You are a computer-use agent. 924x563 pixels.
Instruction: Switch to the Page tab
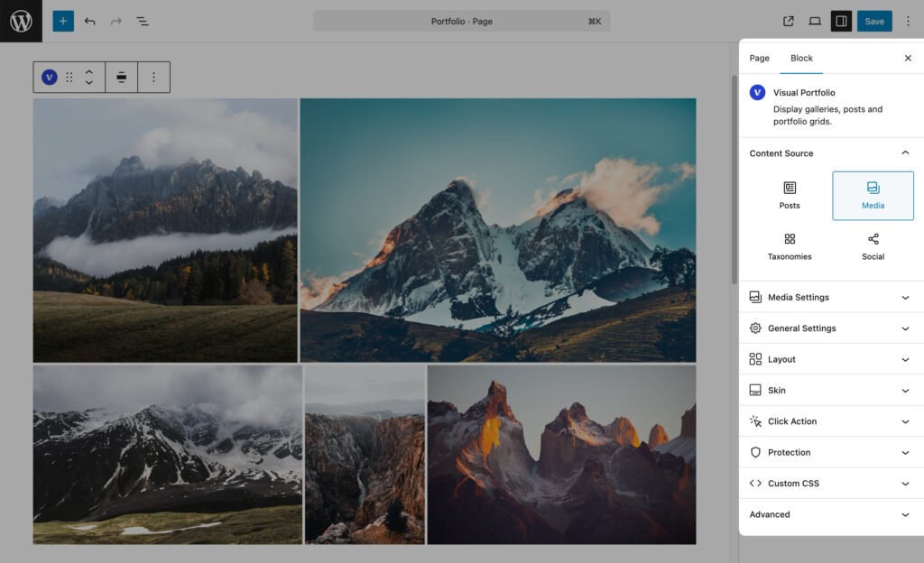click(x=760, y=58)
